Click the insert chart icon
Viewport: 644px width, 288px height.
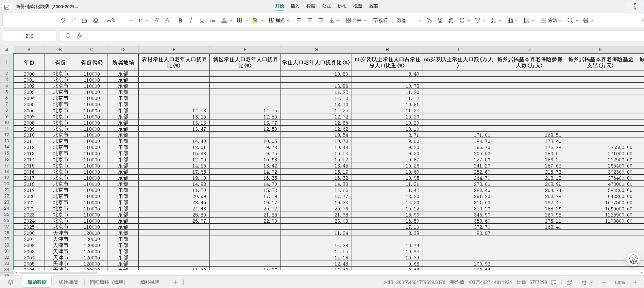[510, 20]
